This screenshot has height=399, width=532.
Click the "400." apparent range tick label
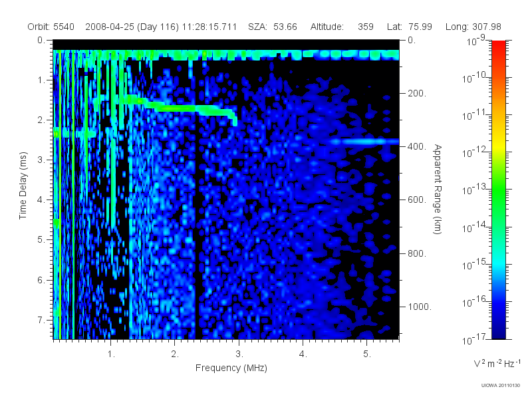(x=417, y=146)
